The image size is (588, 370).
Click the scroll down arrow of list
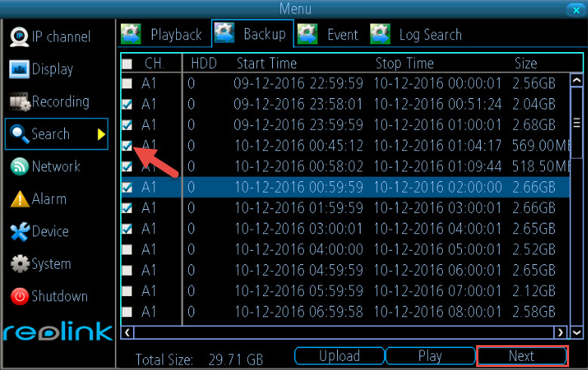click(577, 332)
